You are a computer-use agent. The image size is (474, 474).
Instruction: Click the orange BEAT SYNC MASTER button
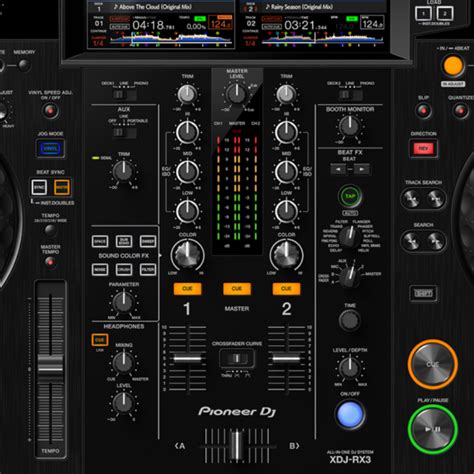[62, 187]
